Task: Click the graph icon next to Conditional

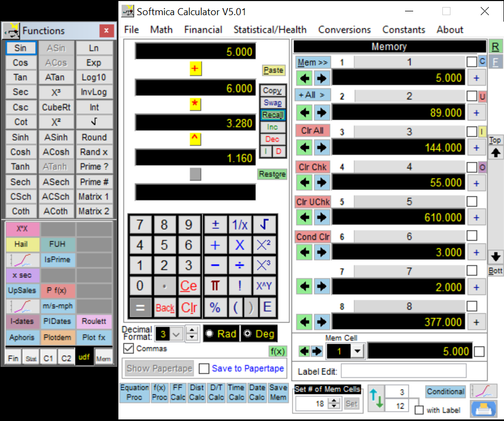Action: 483,391
